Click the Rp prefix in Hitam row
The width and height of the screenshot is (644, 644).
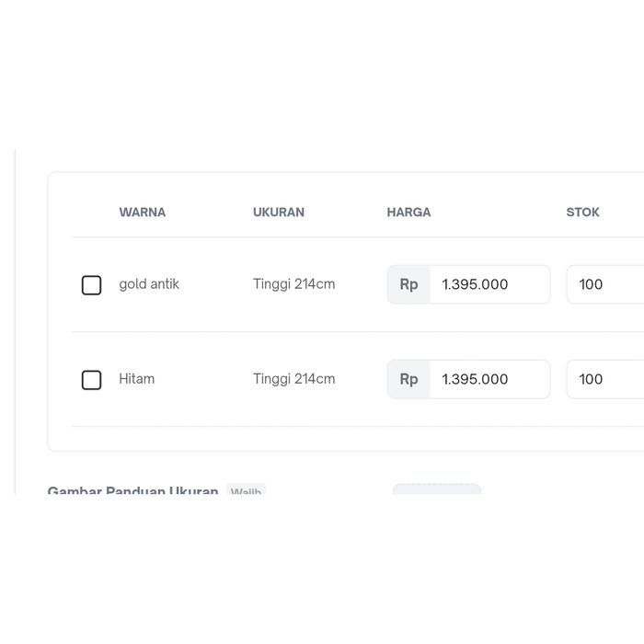[408, 380]
